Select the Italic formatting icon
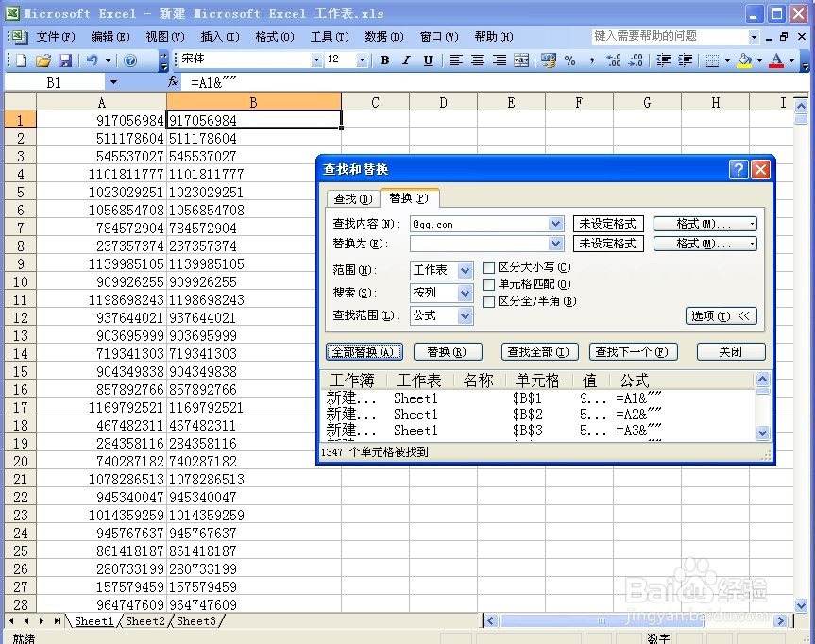This screenshot has width=815, height=644. (x=406, y=59)
